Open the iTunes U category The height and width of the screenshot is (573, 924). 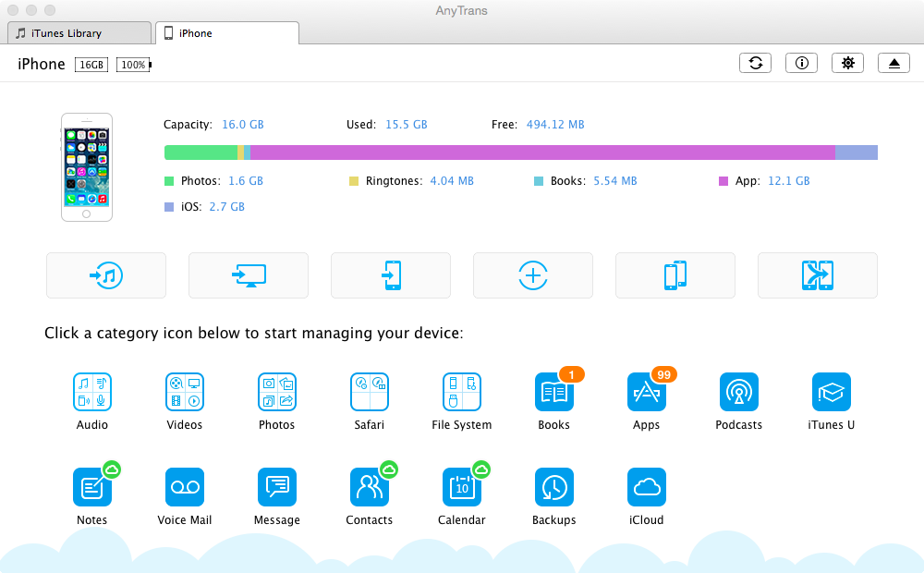tap(831, 392)
